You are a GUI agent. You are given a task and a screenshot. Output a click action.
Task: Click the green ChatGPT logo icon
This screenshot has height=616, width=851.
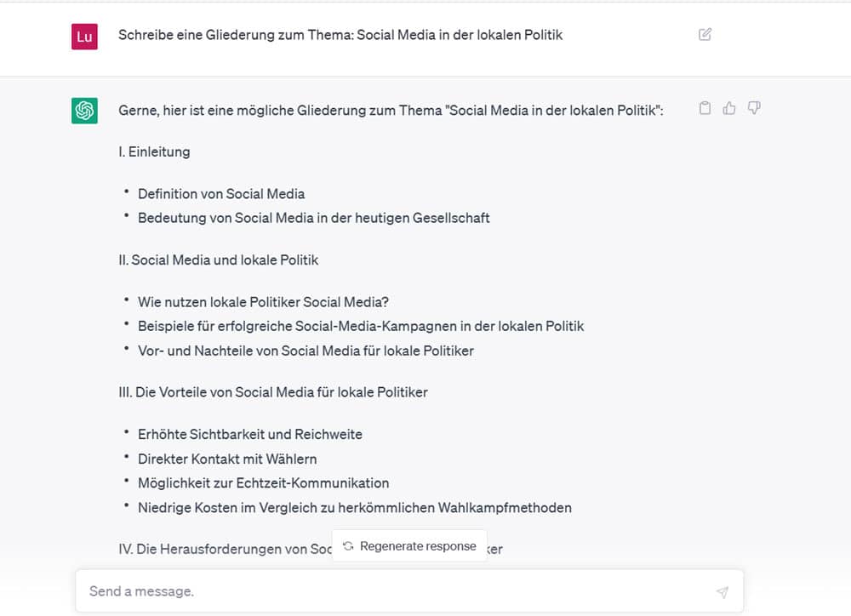coord(86,110)
